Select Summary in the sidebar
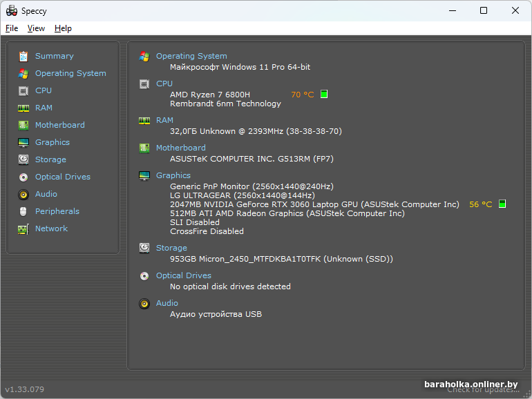 pos(55,56)
